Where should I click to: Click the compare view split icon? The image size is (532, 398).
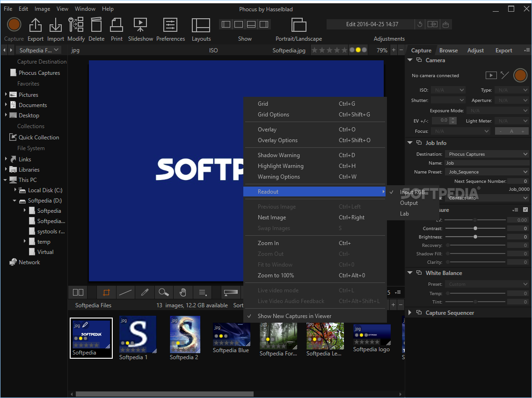(78, 292)
